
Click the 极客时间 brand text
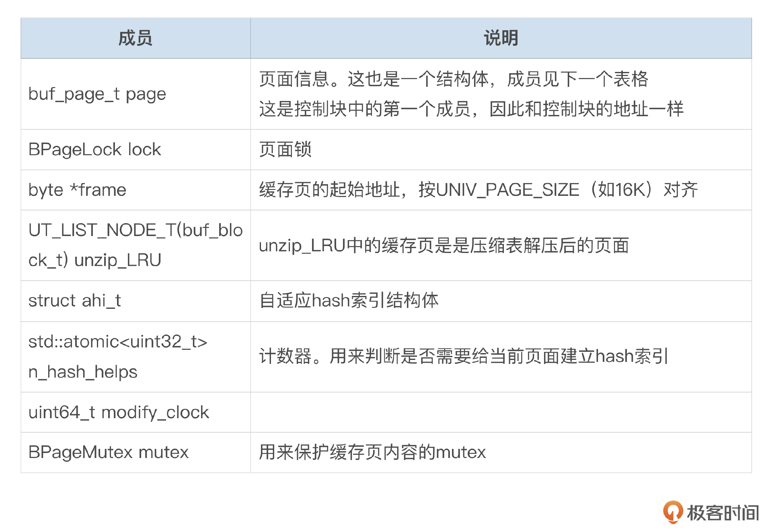pos(723,513)
